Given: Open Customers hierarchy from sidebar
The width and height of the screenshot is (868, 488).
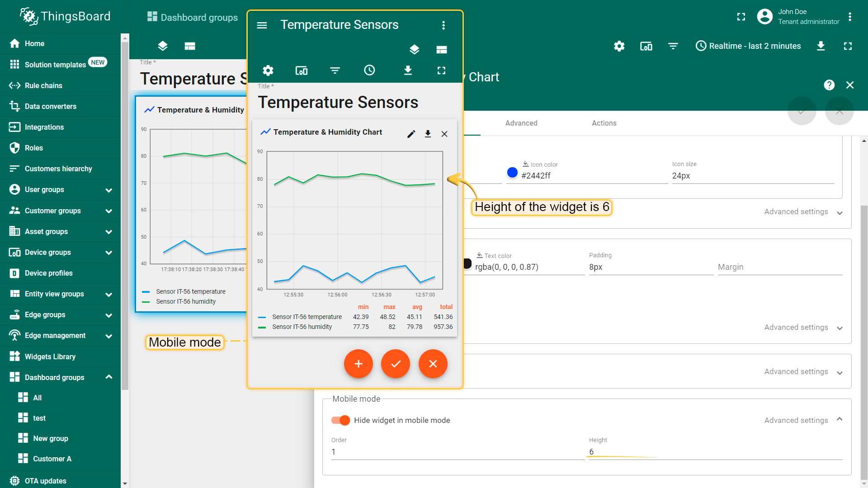Looking at the screenshot, I should pyautogui.click(x=61, y=169).
